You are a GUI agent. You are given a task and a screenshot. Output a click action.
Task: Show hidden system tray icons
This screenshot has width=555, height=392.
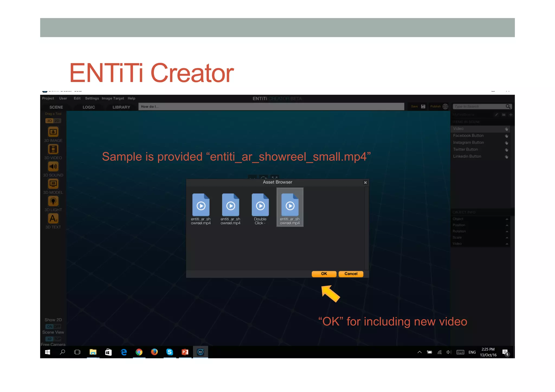tap(419, 352)
